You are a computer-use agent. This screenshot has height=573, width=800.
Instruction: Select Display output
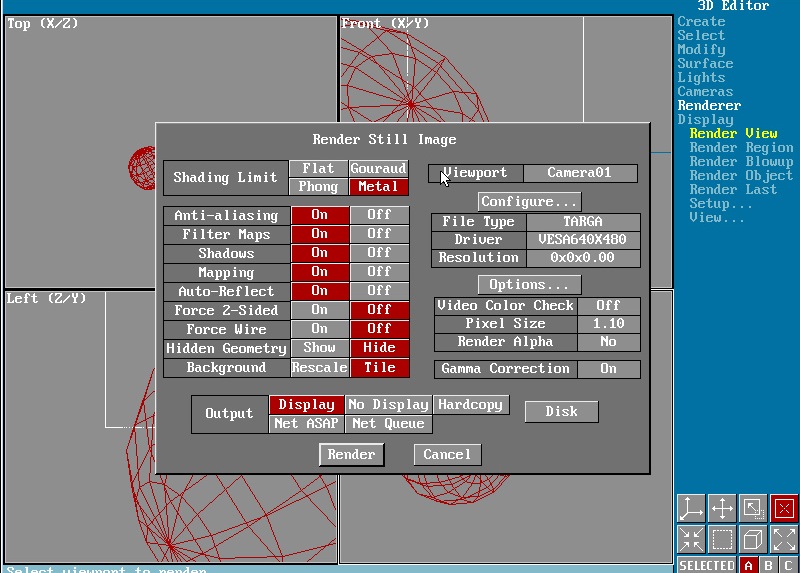[x=307, y=405]
